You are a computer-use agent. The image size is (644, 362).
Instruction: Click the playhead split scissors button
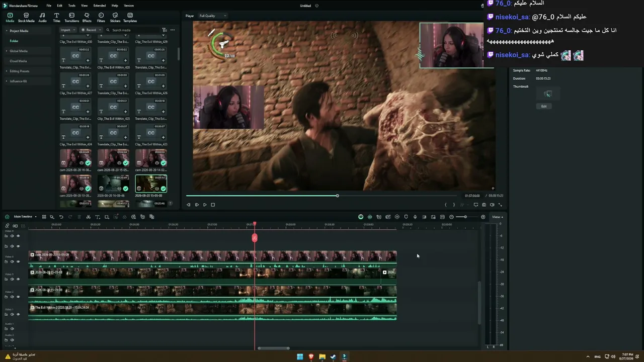coord(255,238)
